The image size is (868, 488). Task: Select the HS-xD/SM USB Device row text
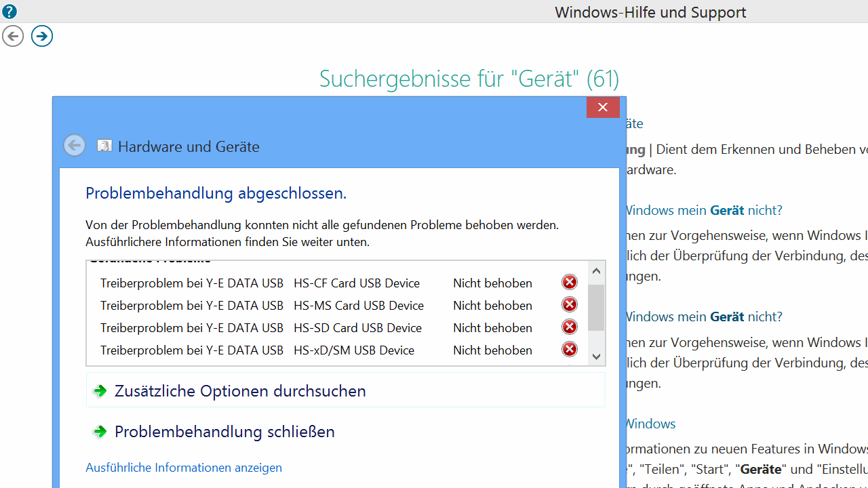pos(353,350)
